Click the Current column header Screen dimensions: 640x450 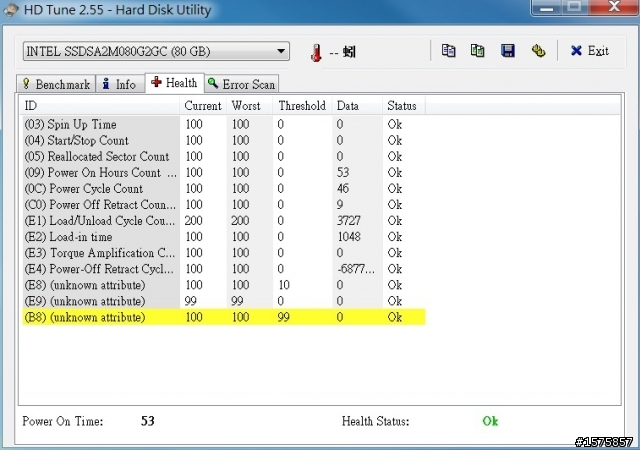click(203, 106)
